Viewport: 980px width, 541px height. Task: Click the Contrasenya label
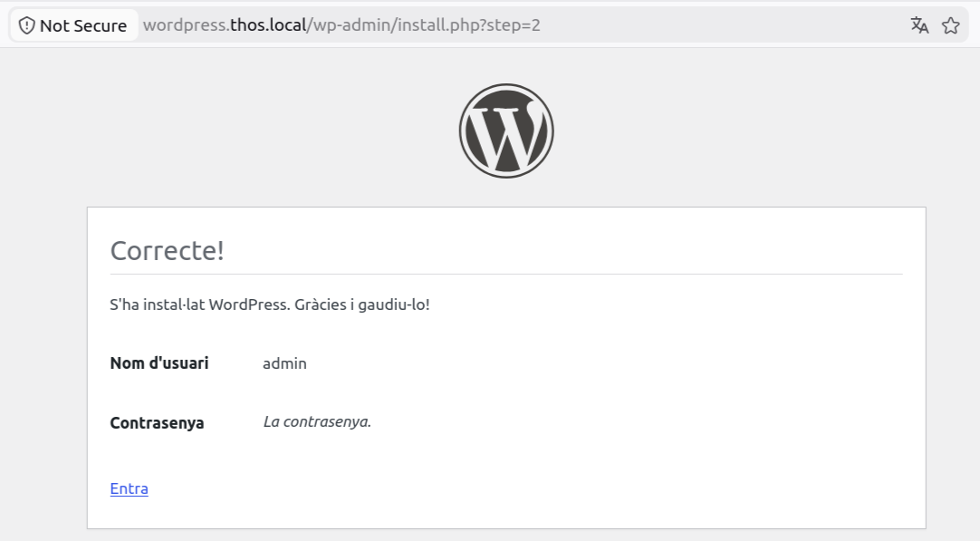pos(157,423)
